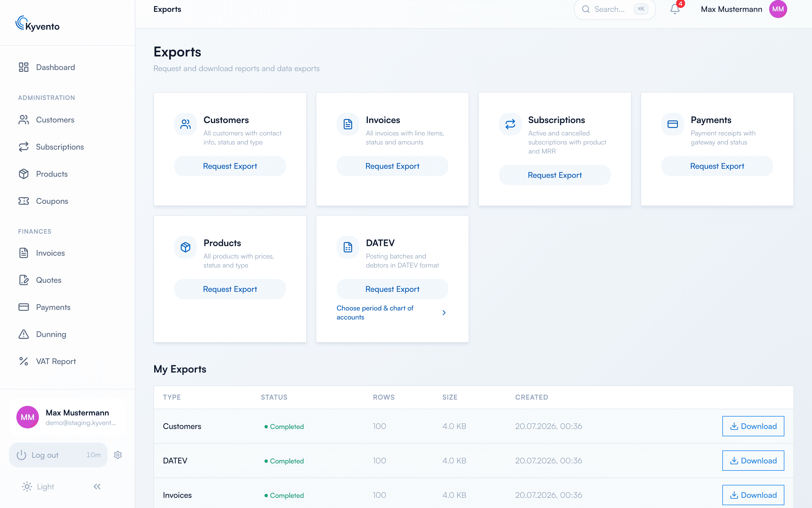812x508 pixels.
Task: Click the MM avatar in top bar
Action: (x=778, y=9)
